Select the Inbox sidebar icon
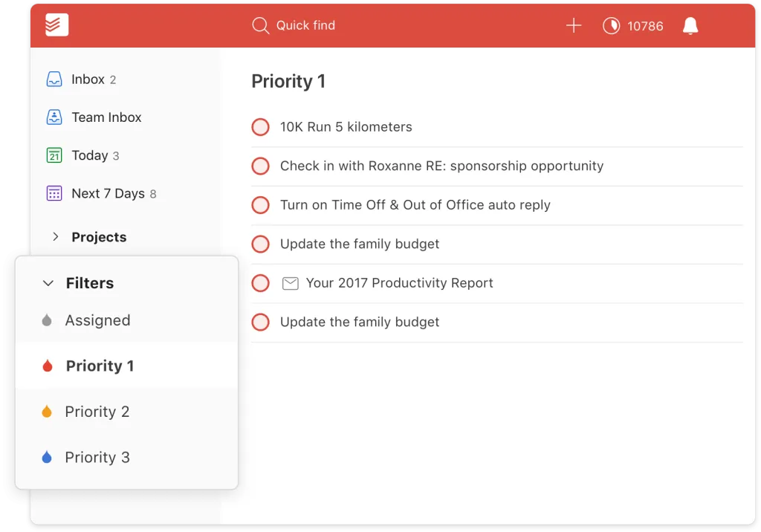Viewport: 761px width, 532px height. pos(54,79)
